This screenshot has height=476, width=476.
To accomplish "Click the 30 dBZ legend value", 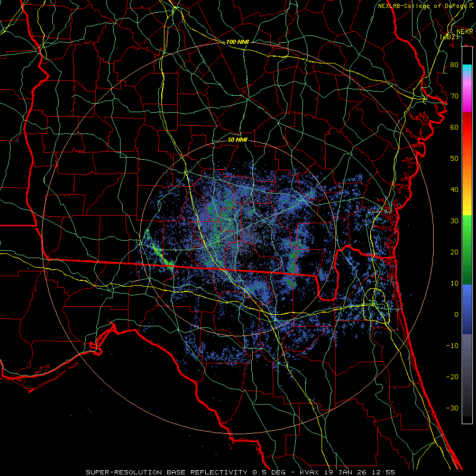I will point(454,221).
